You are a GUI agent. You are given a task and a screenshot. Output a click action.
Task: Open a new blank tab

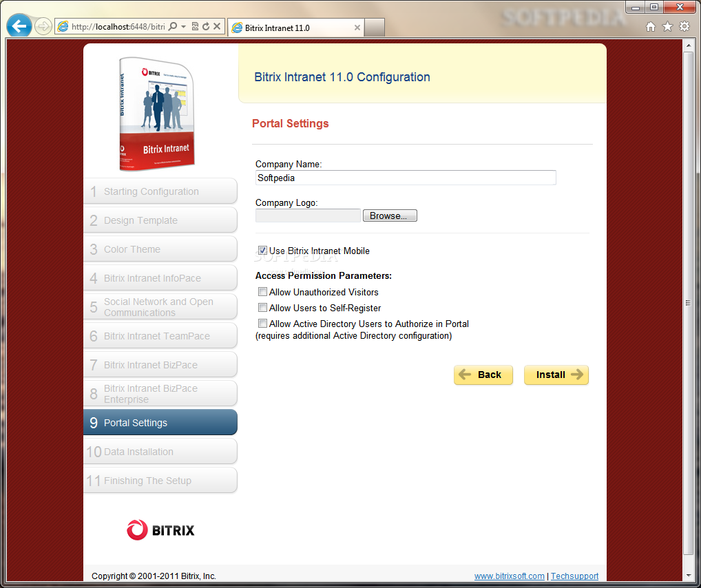[x=375, y=28]
